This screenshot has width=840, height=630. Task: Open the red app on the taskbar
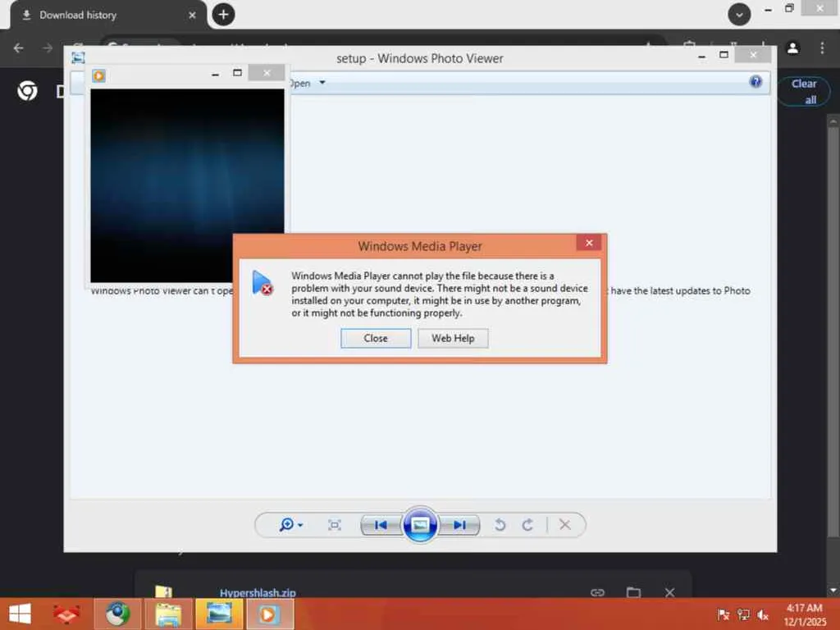[x=66, y=614]
